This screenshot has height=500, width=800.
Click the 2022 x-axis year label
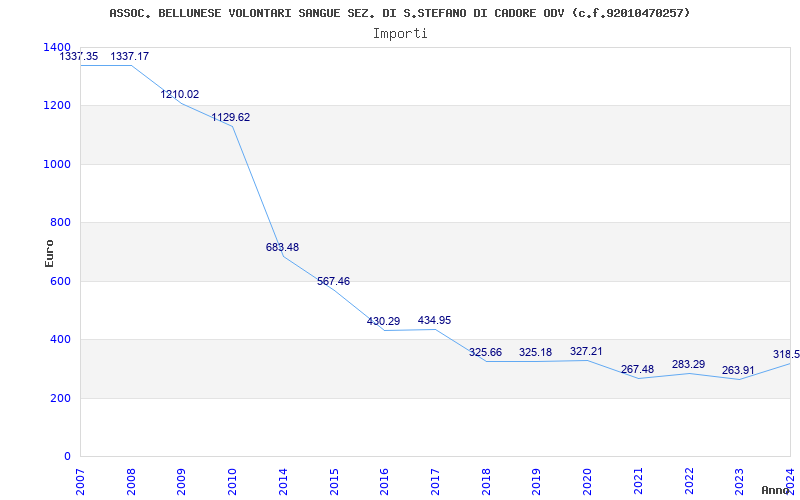[x=689, y=481]
